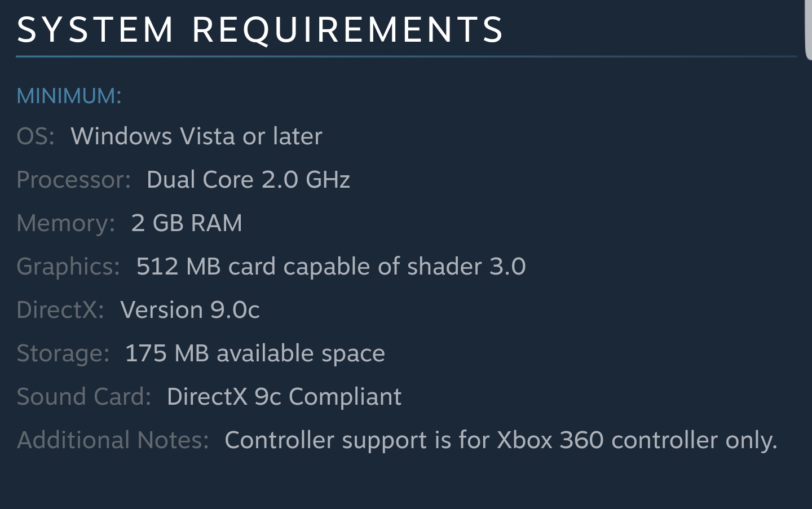The width and height of the screenshot is (812, 509).
Task: Select the Dual Core 2.0 GHz text
Action: pyautogui.click(x=248, y=180)
